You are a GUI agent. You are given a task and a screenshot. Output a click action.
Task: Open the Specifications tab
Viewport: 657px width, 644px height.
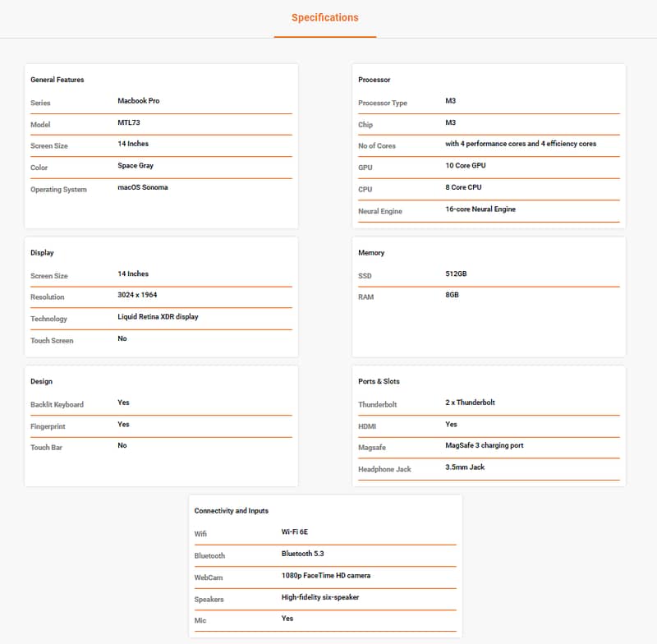point(324,17)
